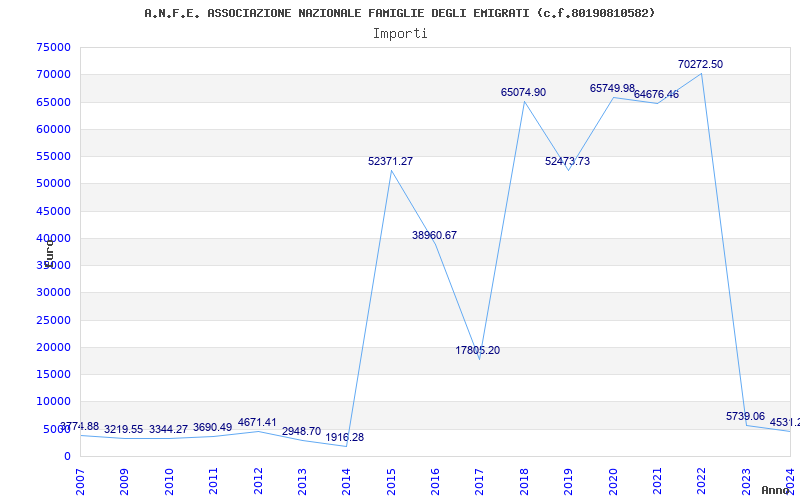Click the x-axis year 2013
The width and height of the screenshot is (800, 500).
(302, 481)
